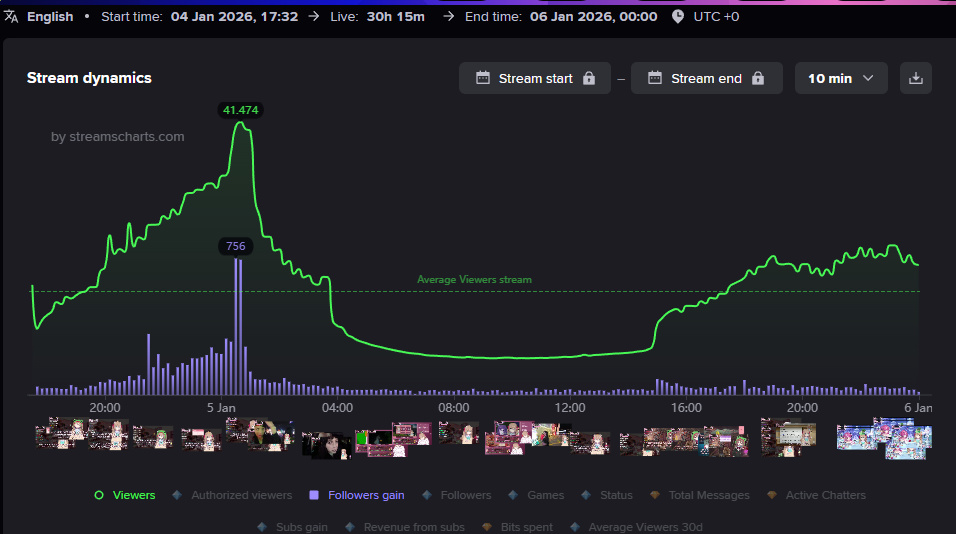Click the Stream dynamics heading

pos(89,78)
